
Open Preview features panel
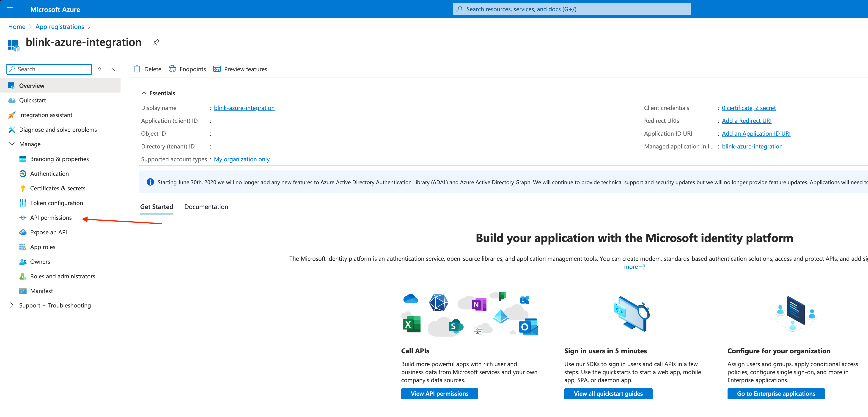(241, 69)
